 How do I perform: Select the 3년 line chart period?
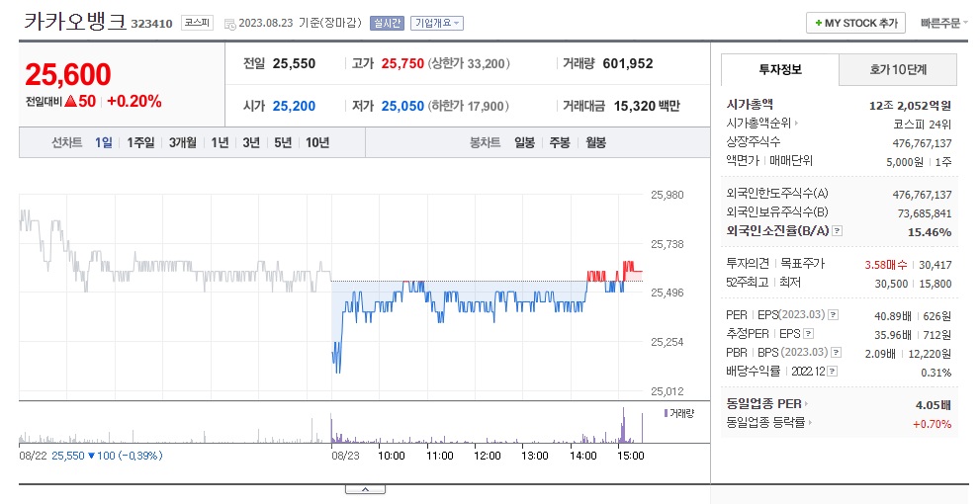(251, 142)
